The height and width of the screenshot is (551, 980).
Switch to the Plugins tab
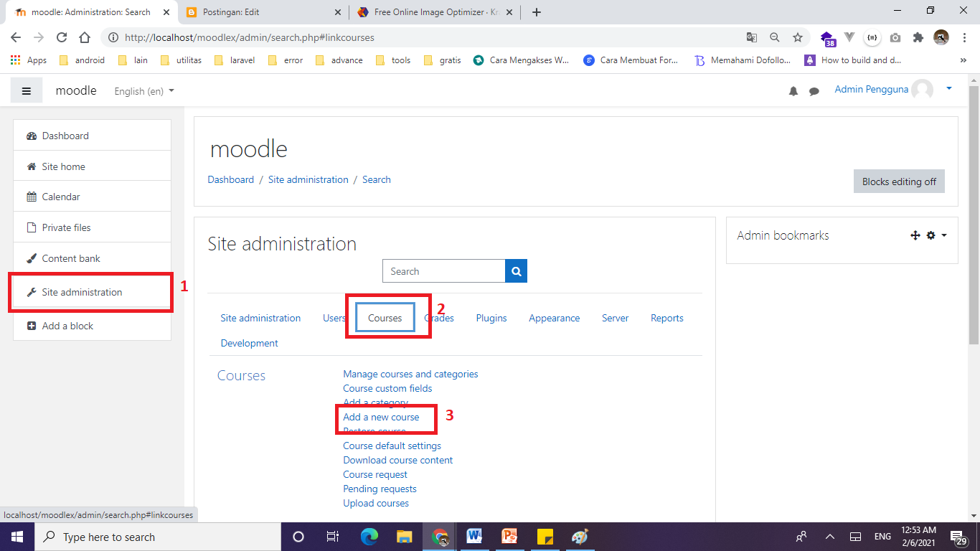pyautogui.click(x=491, y=318)
